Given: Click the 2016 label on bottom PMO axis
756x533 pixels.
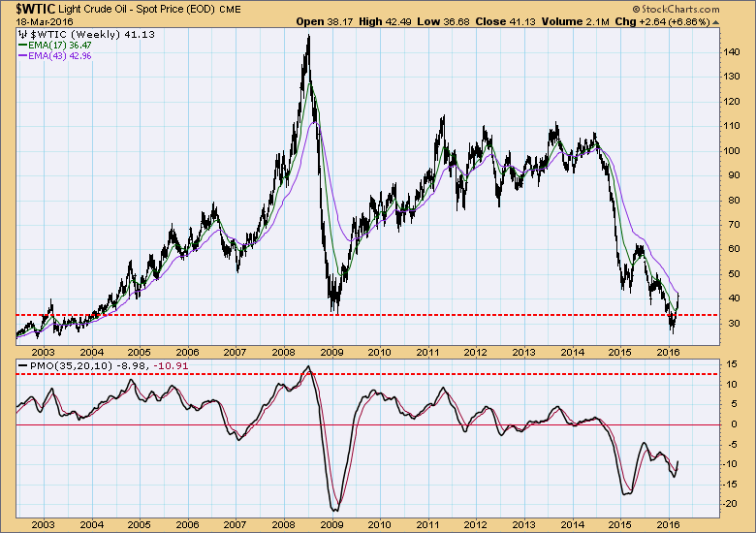Looking at the screenshot, I should [669, 523].
